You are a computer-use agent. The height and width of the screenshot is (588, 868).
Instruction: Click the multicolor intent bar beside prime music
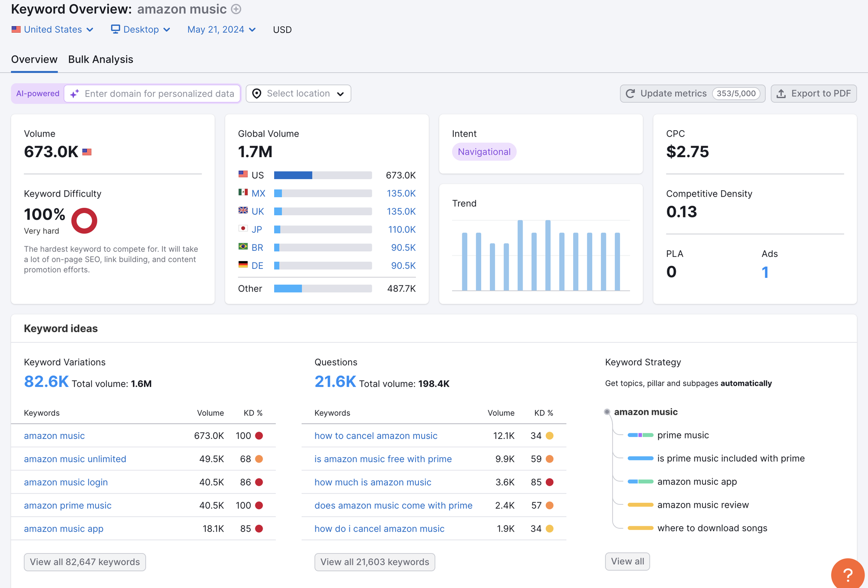click(x=640, y=435)
